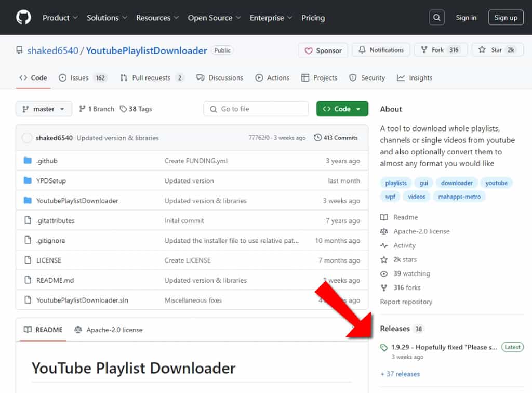Open the Activity link

(397, 245)
